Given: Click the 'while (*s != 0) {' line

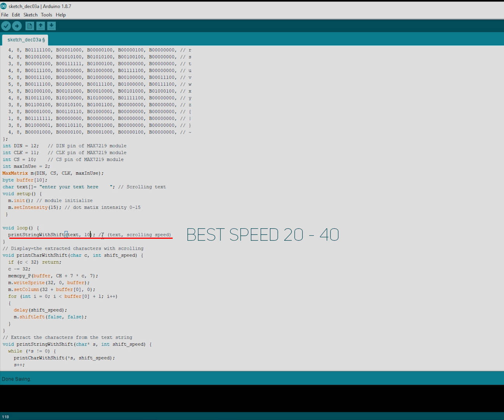Looking at the screenshot, I should coord(32,351).
